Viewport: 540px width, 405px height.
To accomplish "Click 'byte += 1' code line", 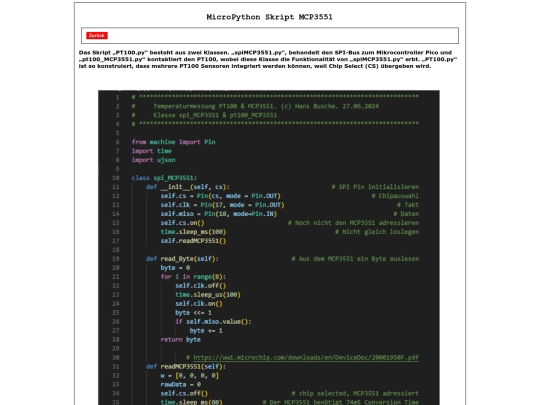I will tap(206, 330).
